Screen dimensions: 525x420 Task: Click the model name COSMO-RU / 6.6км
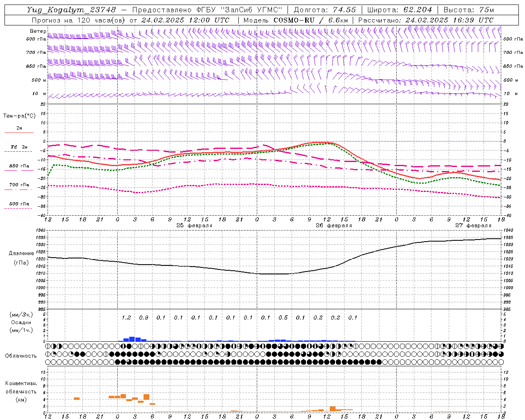(310, 20)
